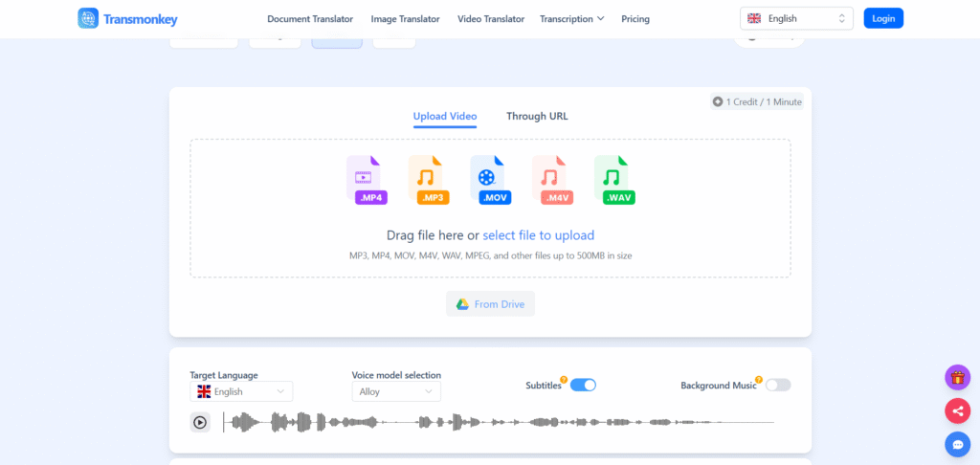
Task: Open Video Translator in nav
Action: 491,19
